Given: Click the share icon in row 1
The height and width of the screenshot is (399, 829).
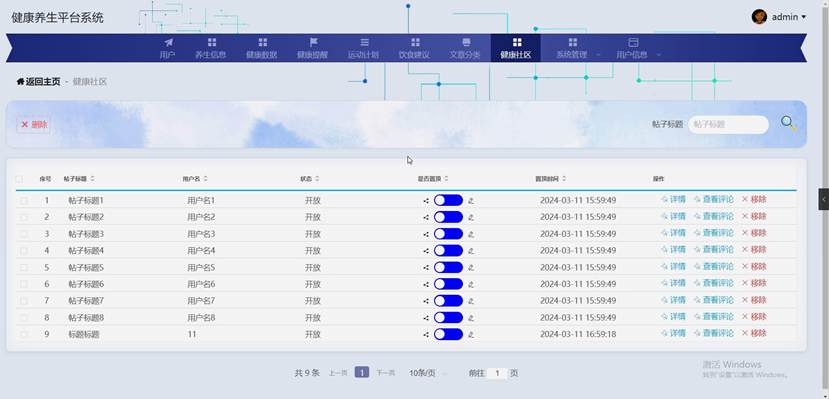Looking at the screenshot, I should tap(426, 201).
